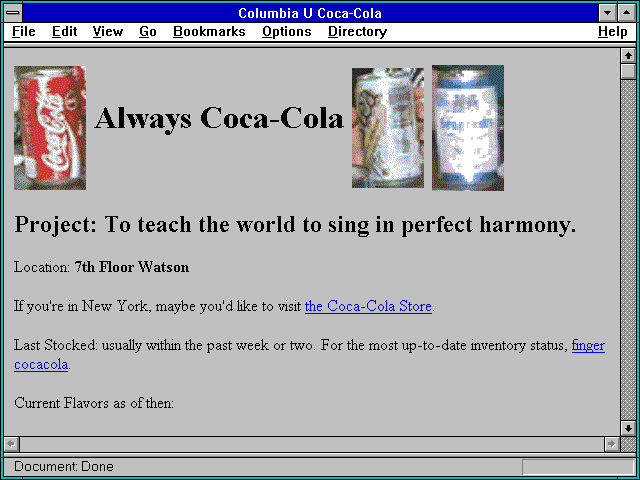Click the Columbia U Coca-Cola title bar

pyautogui.click(x=310, y=13)
